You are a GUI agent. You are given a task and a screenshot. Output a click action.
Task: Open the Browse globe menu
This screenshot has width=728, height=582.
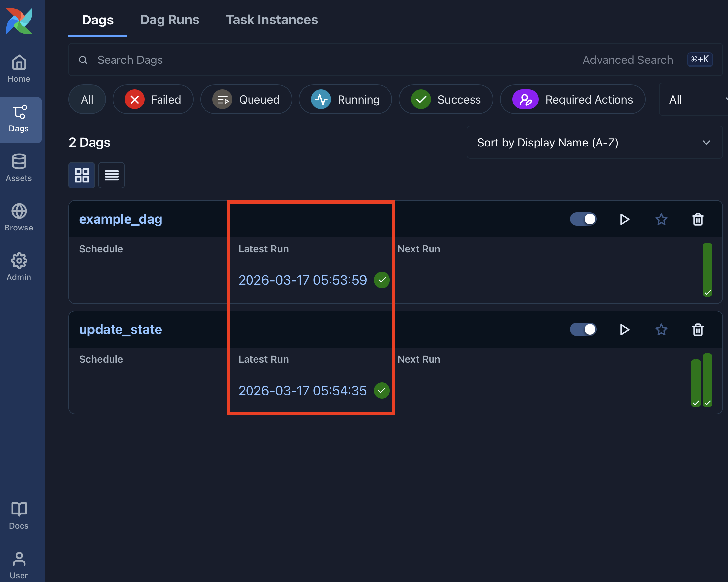(x=19, y=218)
